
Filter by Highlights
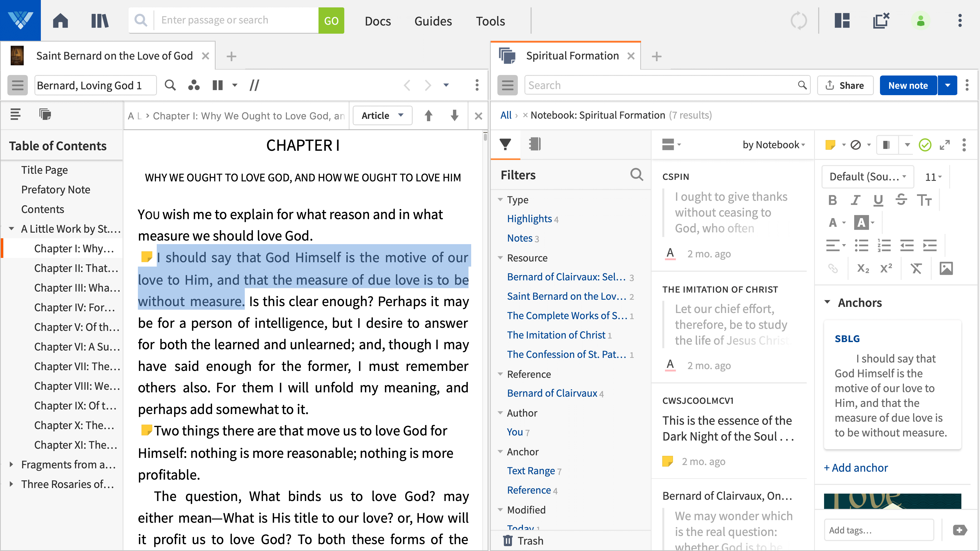(529, 219)
